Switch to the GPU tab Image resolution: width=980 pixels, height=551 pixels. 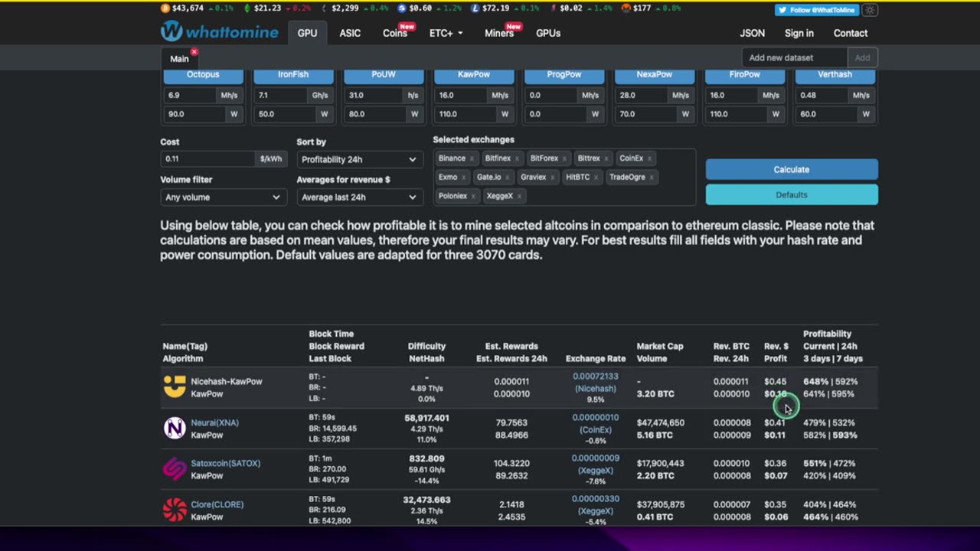[307, 33]
